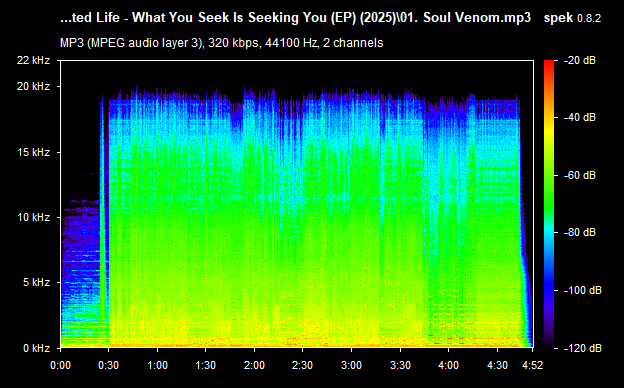Click the 4:52 end time label
Viewport: 624px width, 388px height.
(x=532, y=365)
